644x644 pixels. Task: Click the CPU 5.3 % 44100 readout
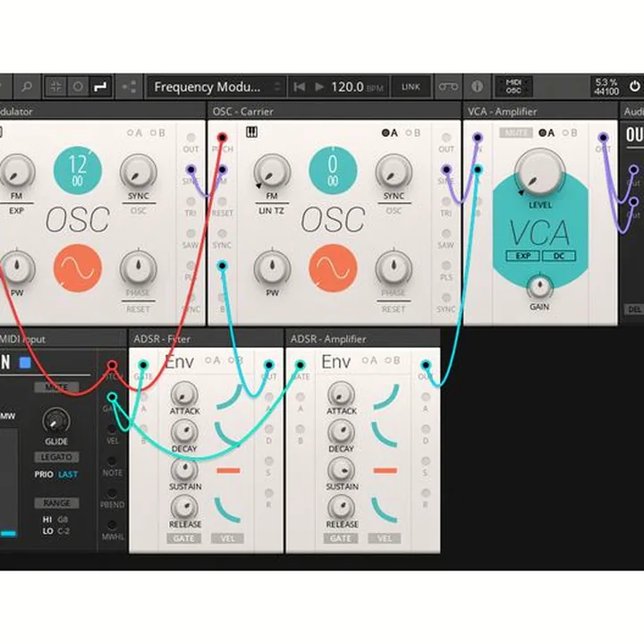click(x=606, y=87)
